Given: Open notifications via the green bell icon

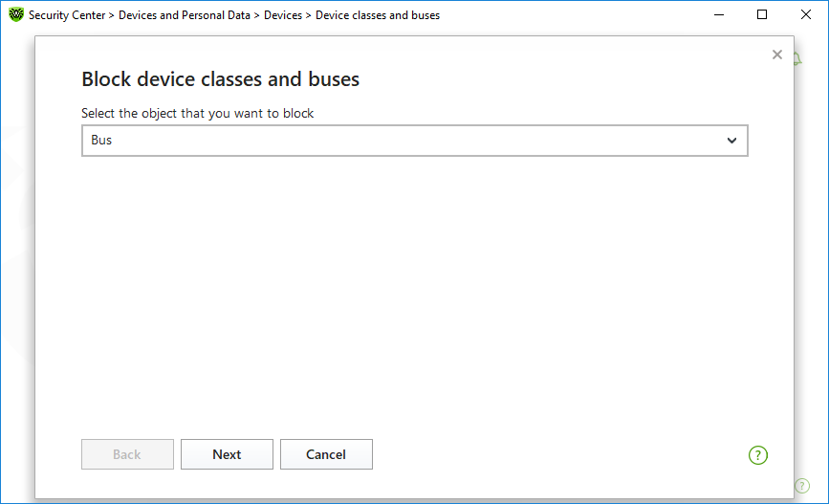Looking at the screenshot, I should pos(797,59).
